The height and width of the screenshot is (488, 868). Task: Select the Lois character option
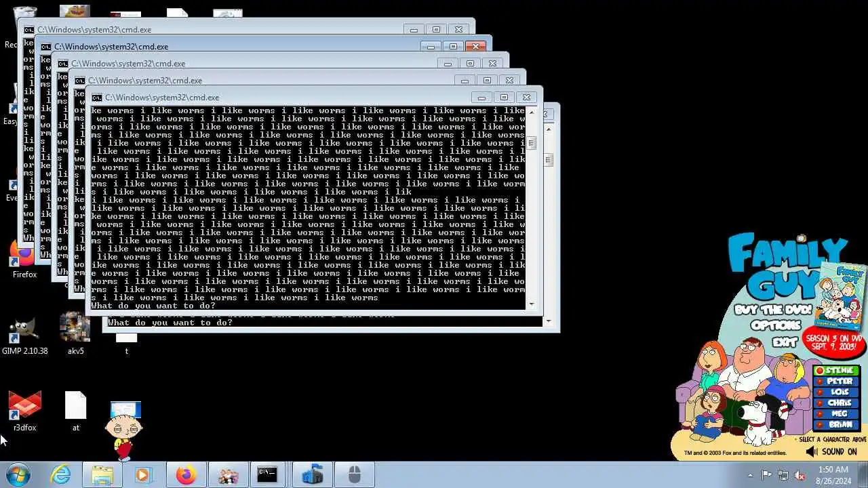(837, 392)
